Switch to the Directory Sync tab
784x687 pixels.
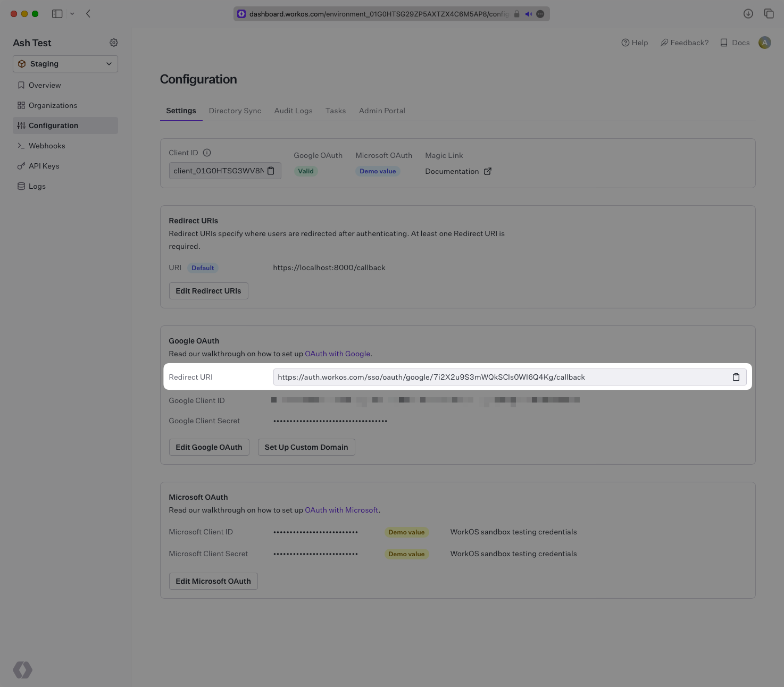(235, 111)
